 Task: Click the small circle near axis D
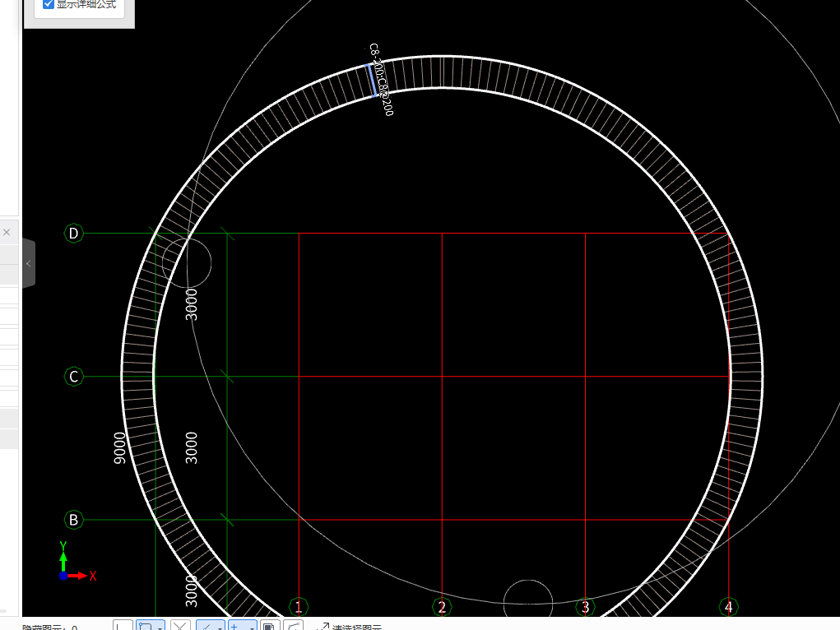(x=187, y=263)
